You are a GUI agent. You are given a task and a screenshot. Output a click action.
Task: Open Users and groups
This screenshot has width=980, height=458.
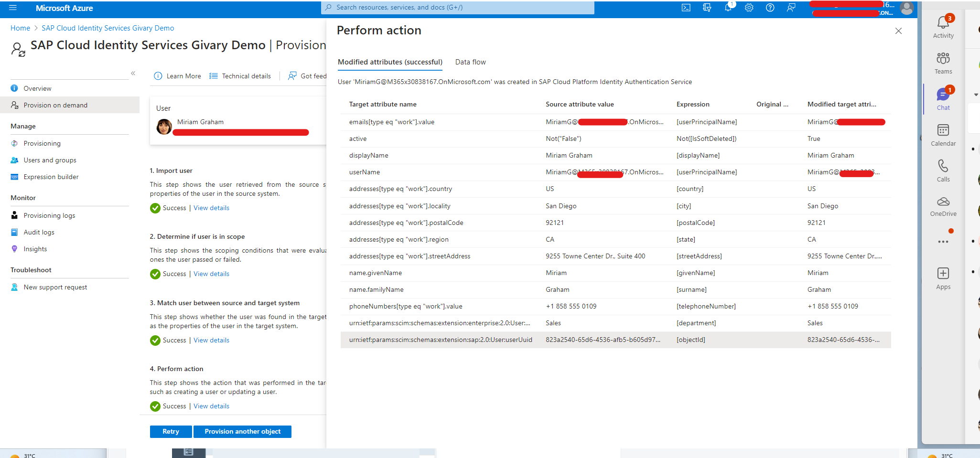coord(50,160)
